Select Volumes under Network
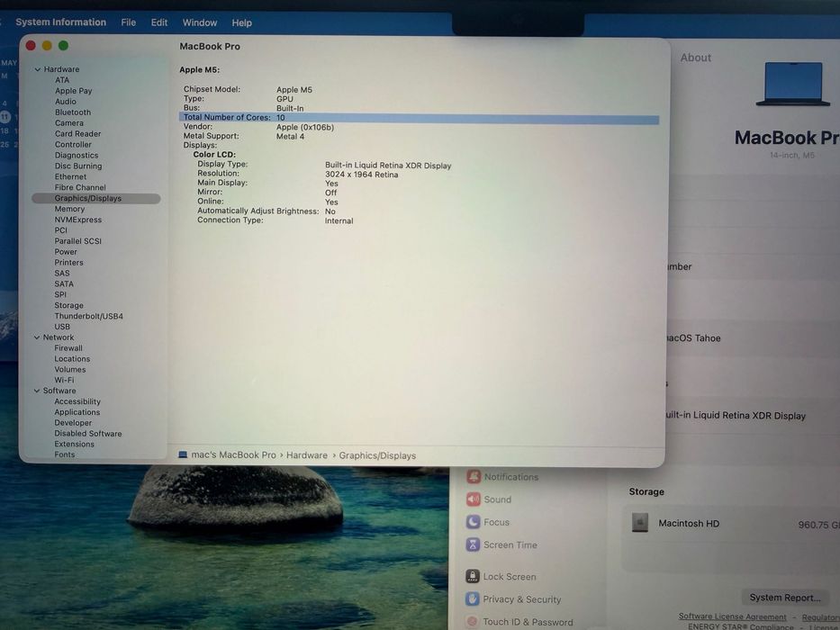Image resolution: width=840 pixels, height=630 pixels. point(69,370)
